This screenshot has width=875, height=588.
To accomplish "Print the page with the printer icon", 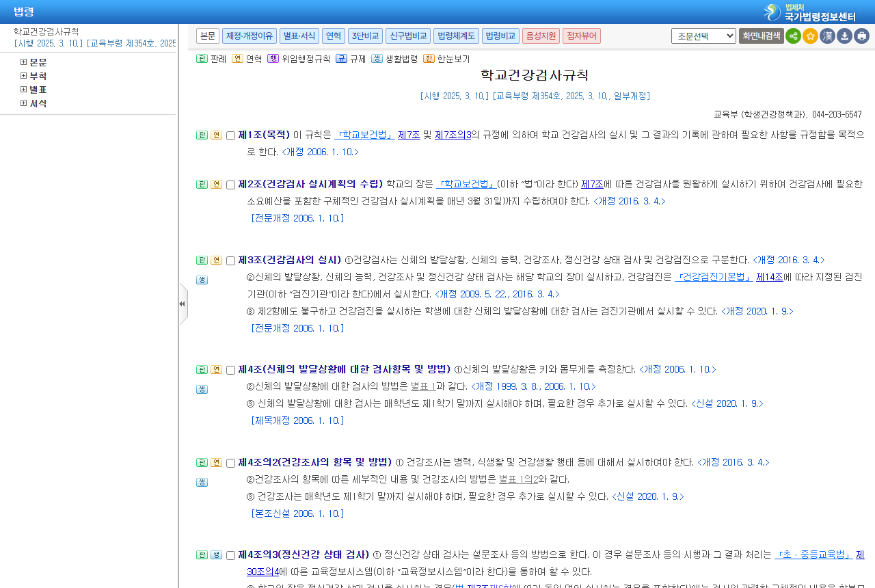I will pos(861,36).
